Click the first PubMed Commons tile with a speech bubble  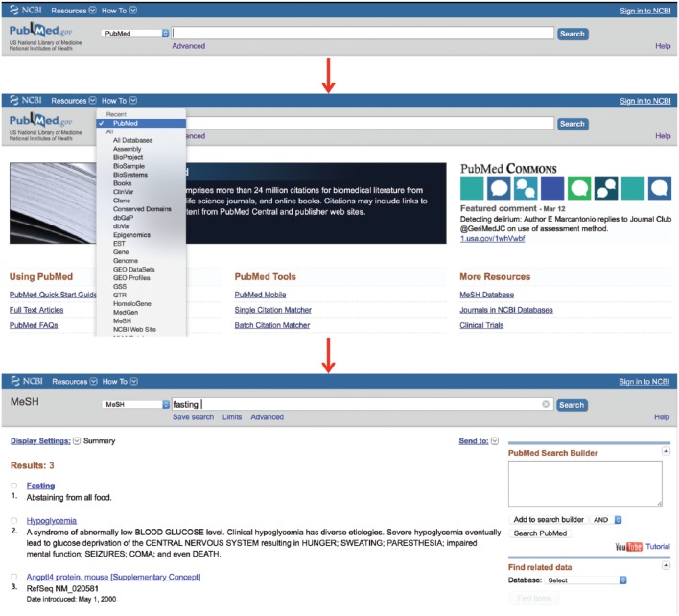click(499, 188)
